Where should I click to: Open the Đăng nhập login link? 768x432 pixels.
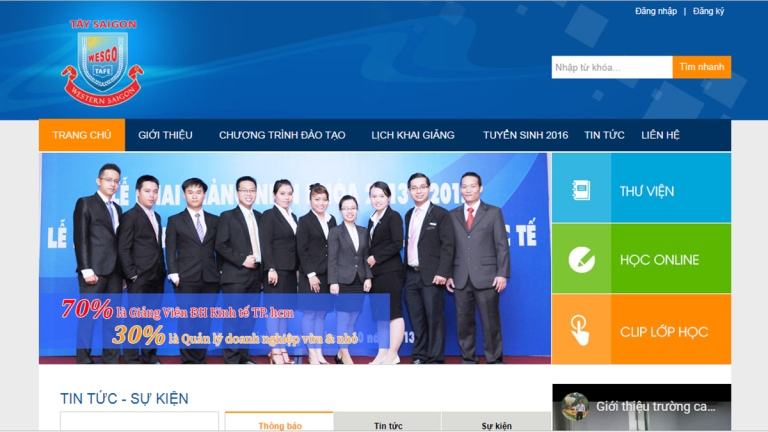656,11
